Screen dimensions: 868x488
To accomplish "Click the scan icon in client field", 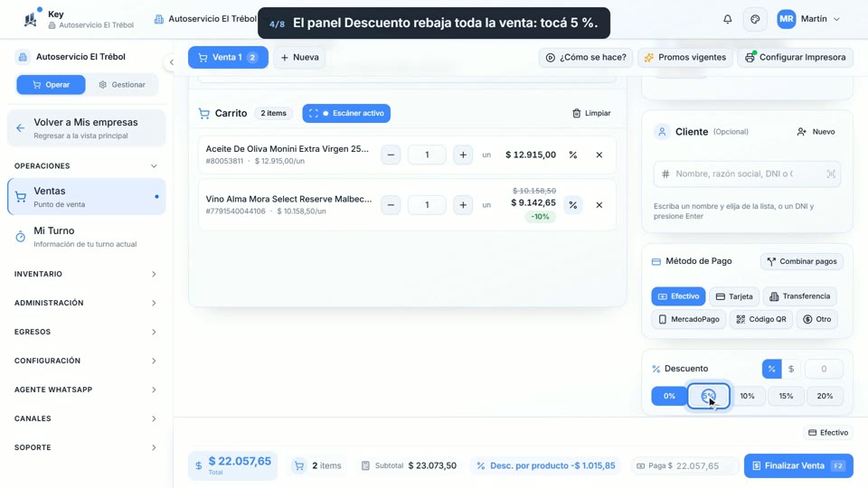I will click(831, 174).
